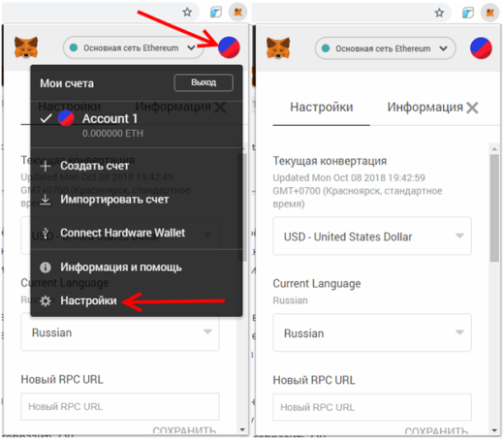This screenshot has height=439, width=504.
Task: Click the Мои счета heading
Action: (x=67, y=83)
